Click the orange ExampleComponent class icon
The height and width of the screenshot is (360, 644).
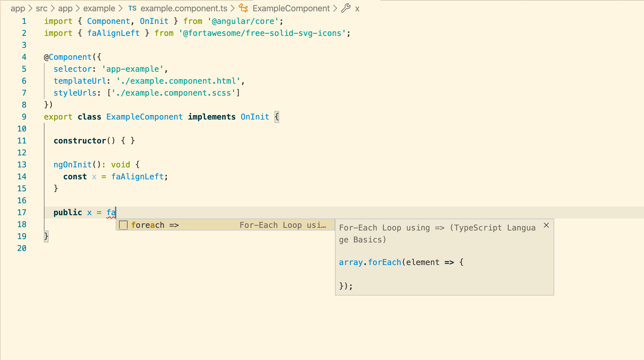[x=243, y=8]
